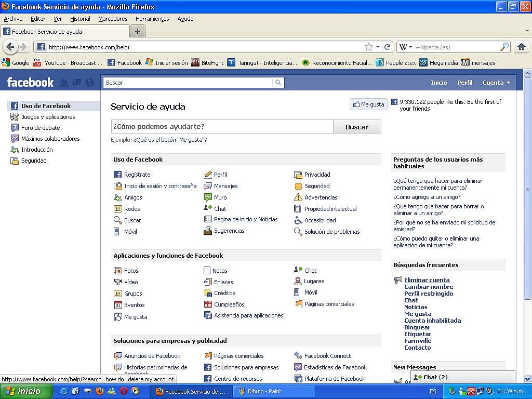Open the Chat (2) bar
532x399 pixels.
point(463,377)
